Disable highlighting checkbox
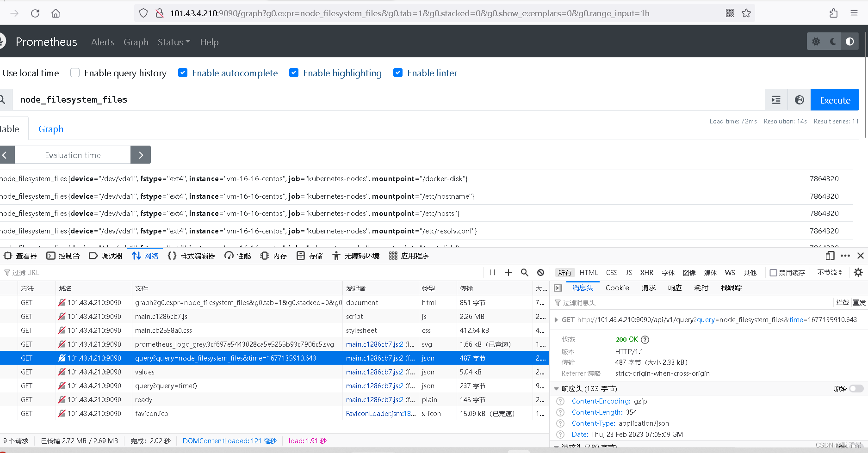 (294, 73)
